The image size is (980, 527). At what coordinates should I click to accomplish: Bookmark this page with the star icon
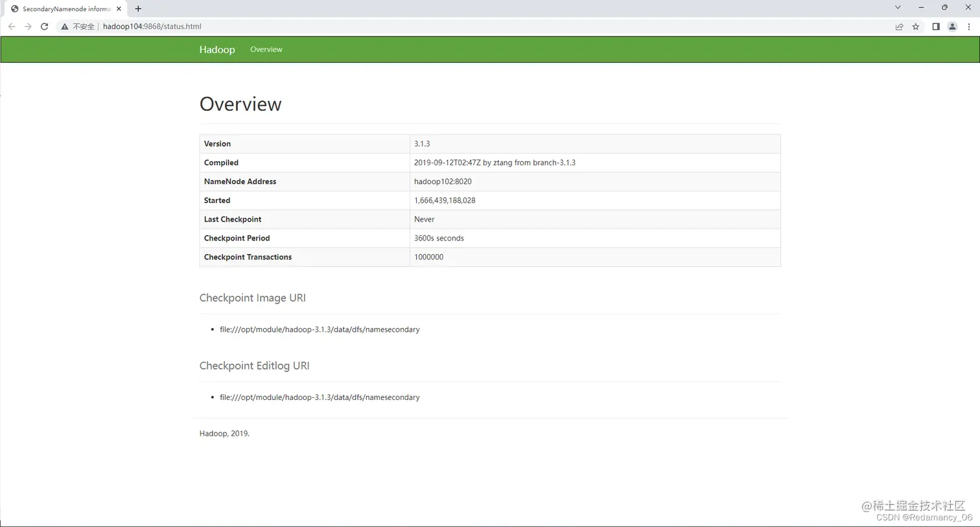pyautogui.click(x=916, y=27)
